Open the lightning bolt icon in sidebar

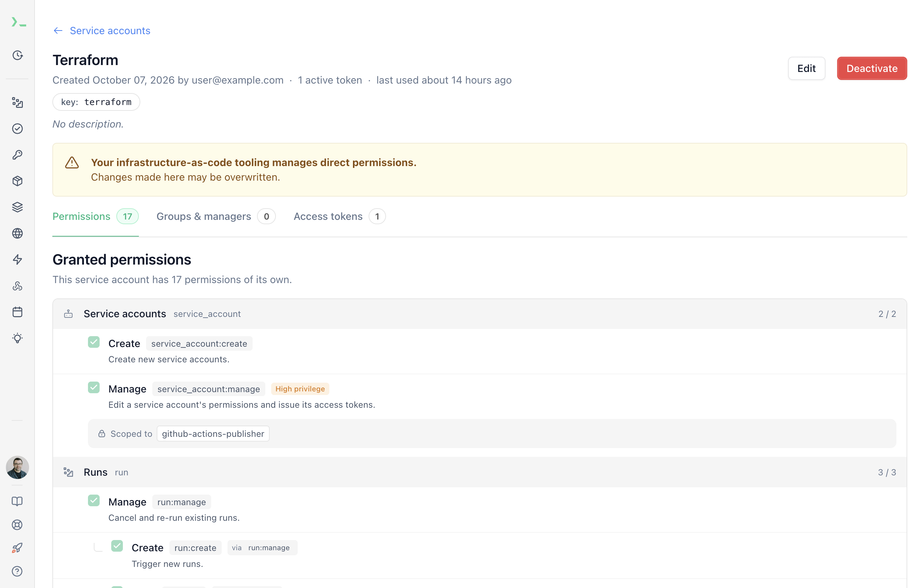click(17, 259)
